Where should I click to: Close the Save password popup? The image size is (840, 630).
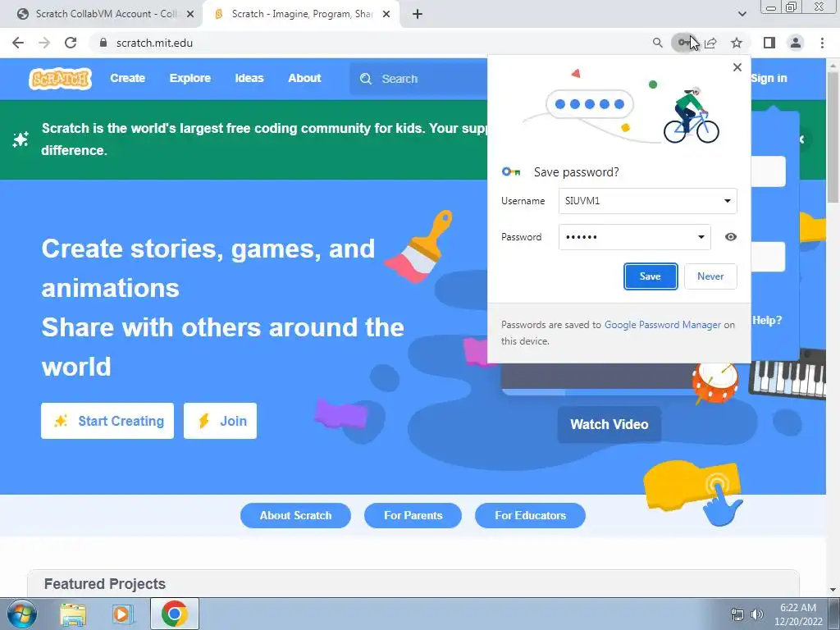pyautogui.click(x=737, y=67)
